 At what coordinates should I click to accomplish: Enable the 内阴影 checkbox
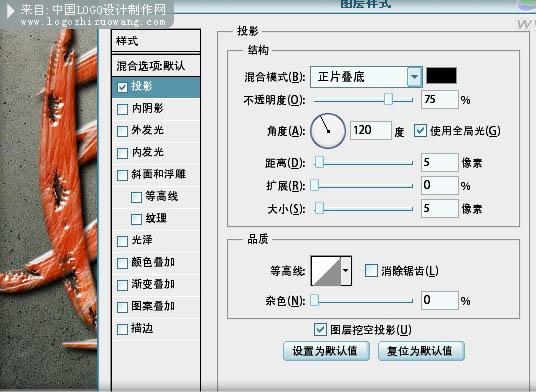(122, 109)
